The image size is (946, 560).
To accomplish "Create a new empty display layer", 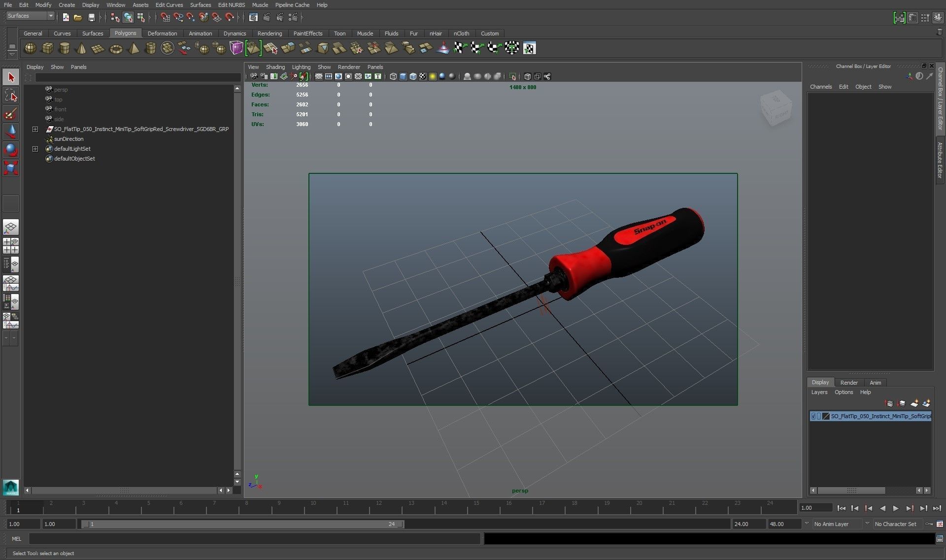I will [914, 403].
